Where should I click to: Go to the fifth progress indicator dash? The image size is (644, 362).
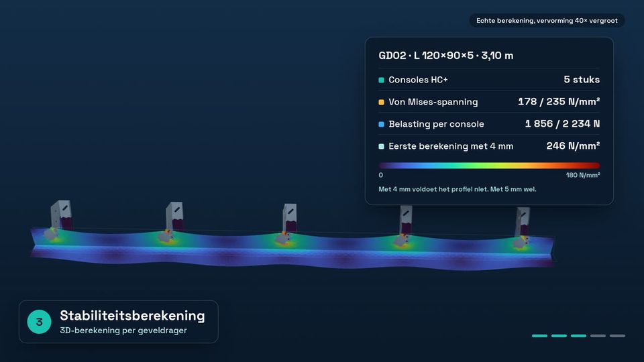617,336
